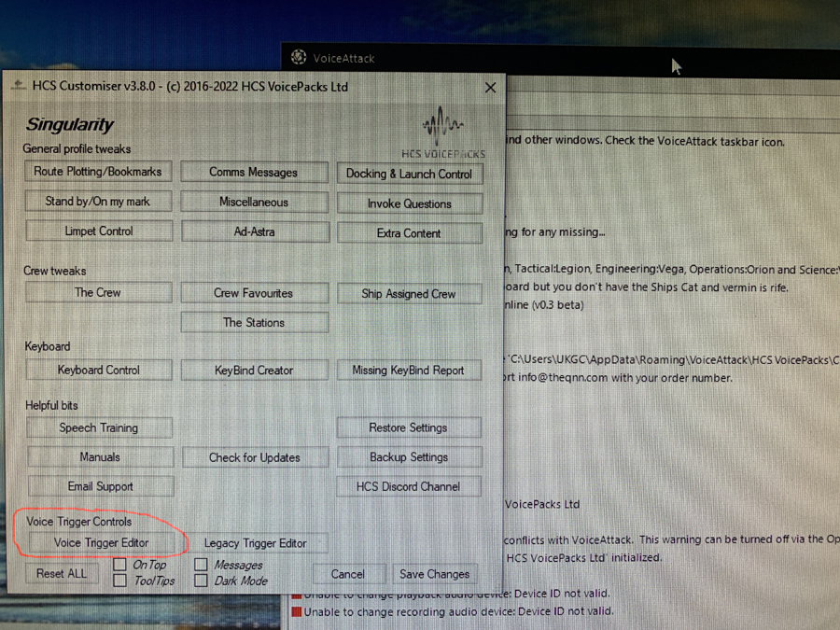
Task: Enable the On Top checkbox
Action: 120,564
